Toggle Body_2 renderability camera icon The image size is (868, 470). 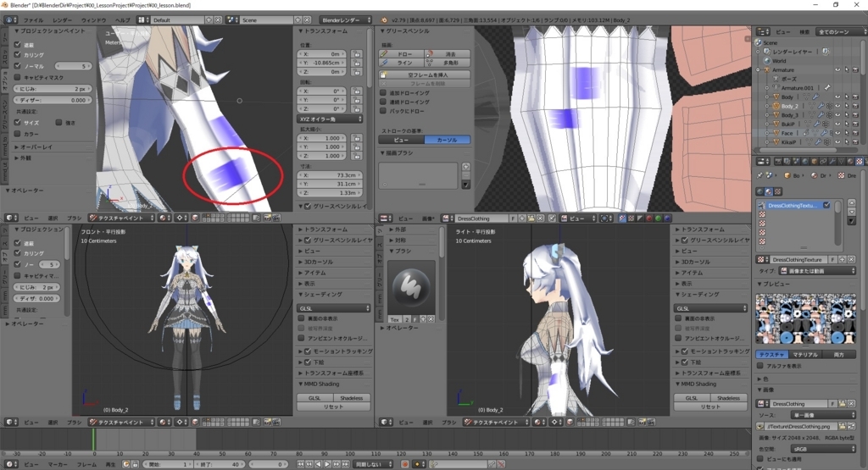coord(855,106)
